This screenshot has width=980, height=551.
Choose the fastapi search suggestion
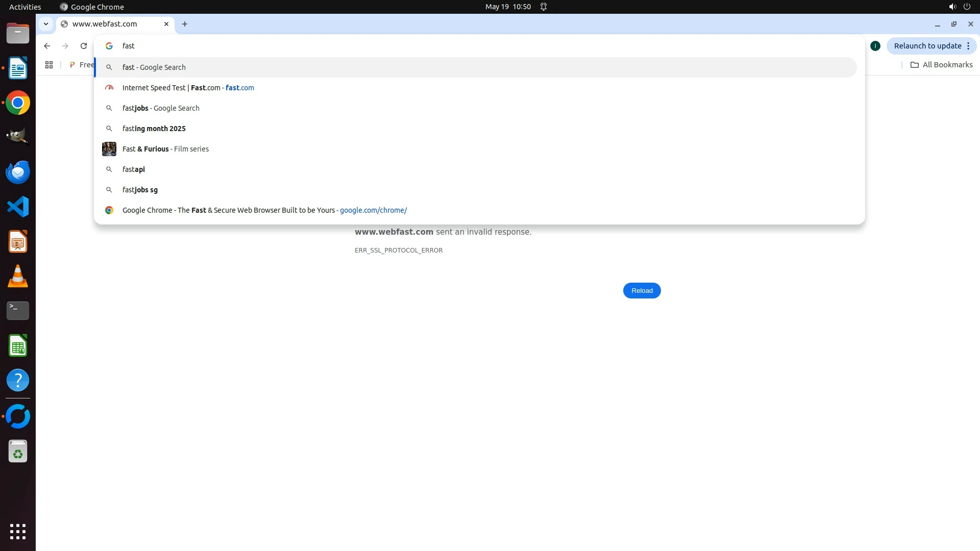coord(134,169)
